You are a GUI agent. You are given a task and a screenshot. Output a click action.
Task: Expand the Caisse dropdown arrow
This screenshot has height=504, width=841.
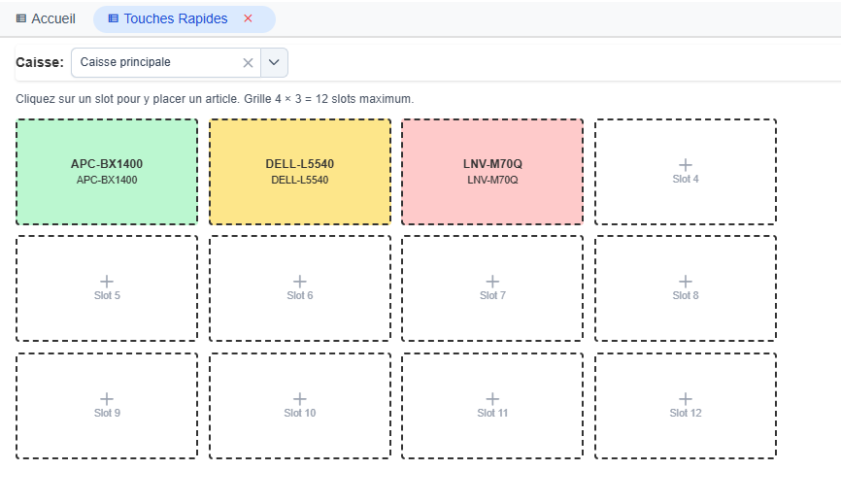274,62
